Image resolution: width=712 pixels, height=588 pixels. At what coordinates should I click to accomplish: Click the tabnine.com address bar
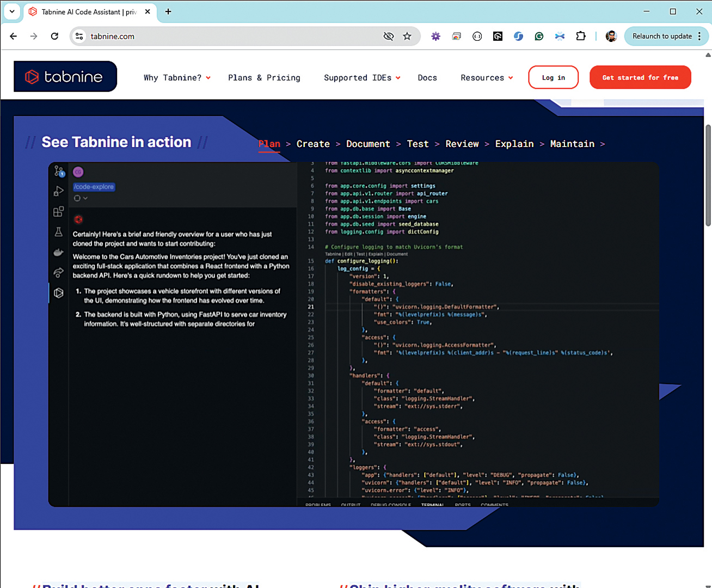coord(229,36)
